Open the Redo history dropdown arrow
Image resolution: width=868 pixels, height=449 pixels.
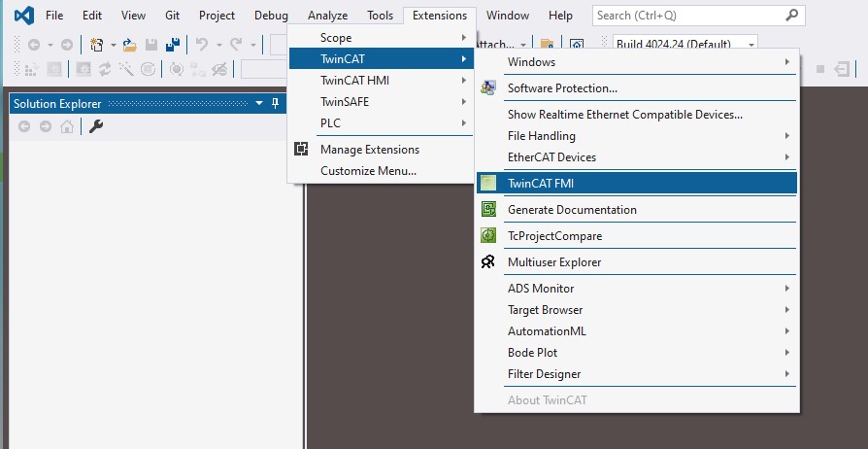pyautogui.click(x=253, y=45)
